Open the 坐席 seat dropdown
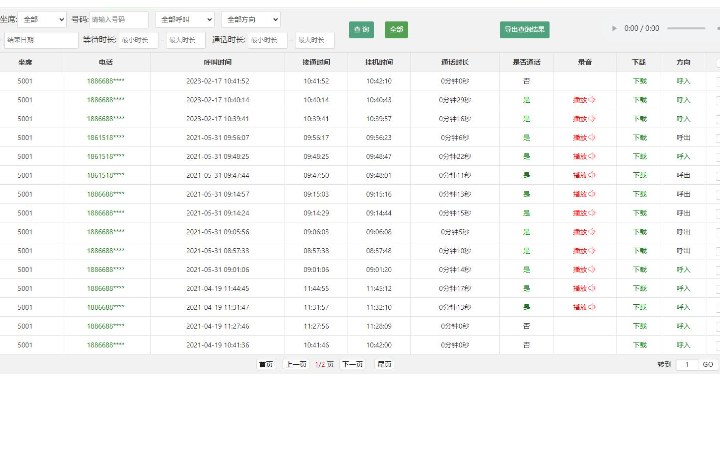Viewport: 720px width, 450px height. pyautogui.click(x=43, y=19)
